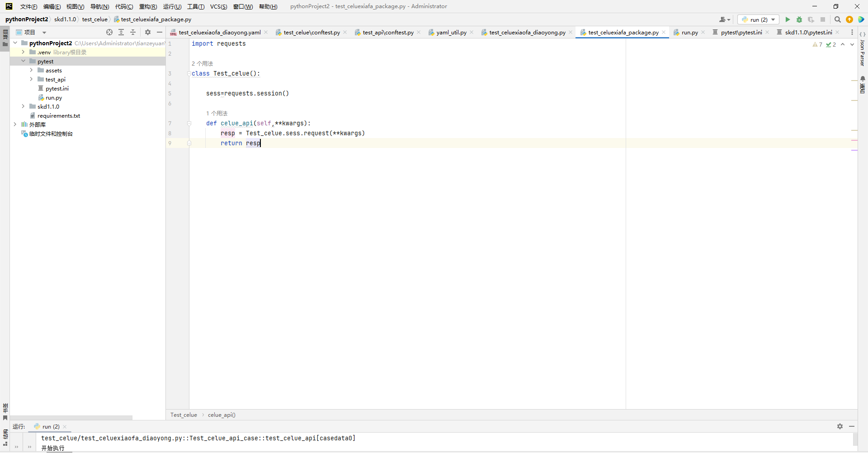
Task: Click the '2 个用法' usages hint
Action: coord(202,63)
